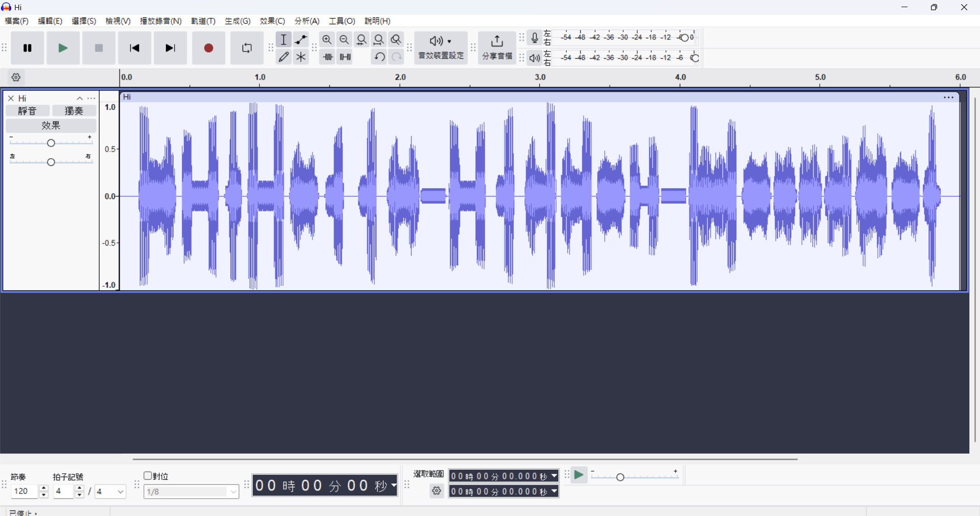Open the 說明(H) Help menu
Image resolution: width=980 pixels, height=516 pixels.
[377, 21]
